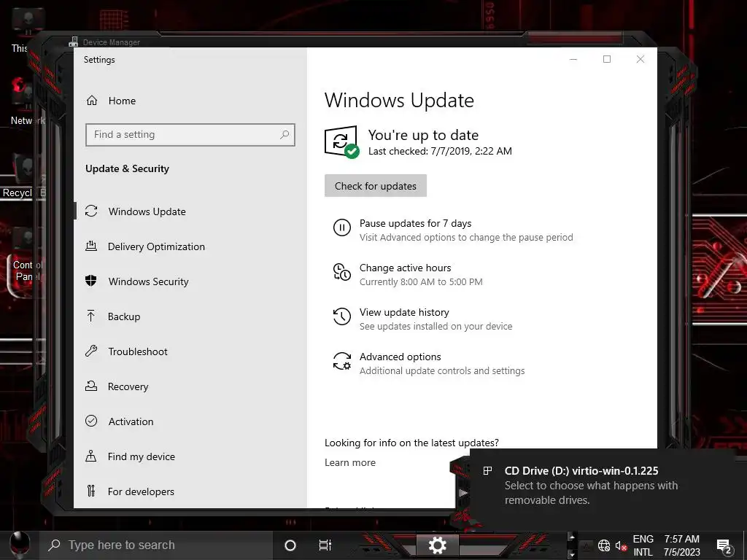Click the Cortana circle icon on taskbar

click(290, 545)
